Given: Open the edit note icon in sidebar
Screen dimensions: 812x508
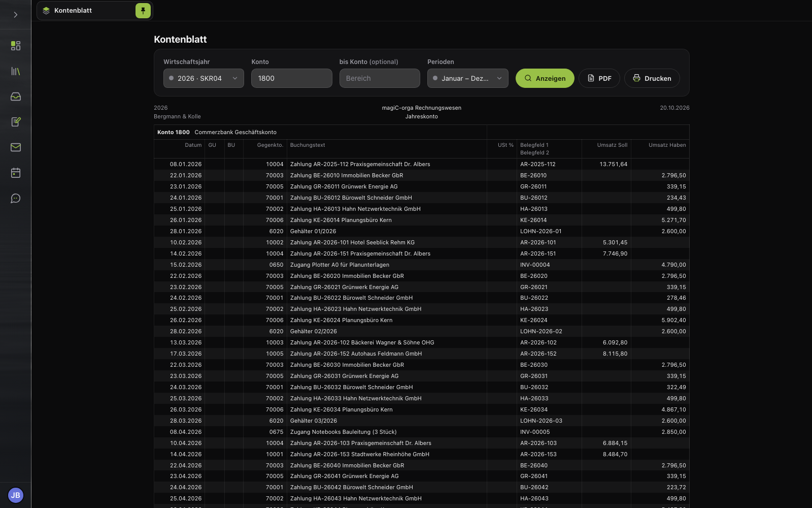Looking at the screenshot, I should (x=16, y=122).
